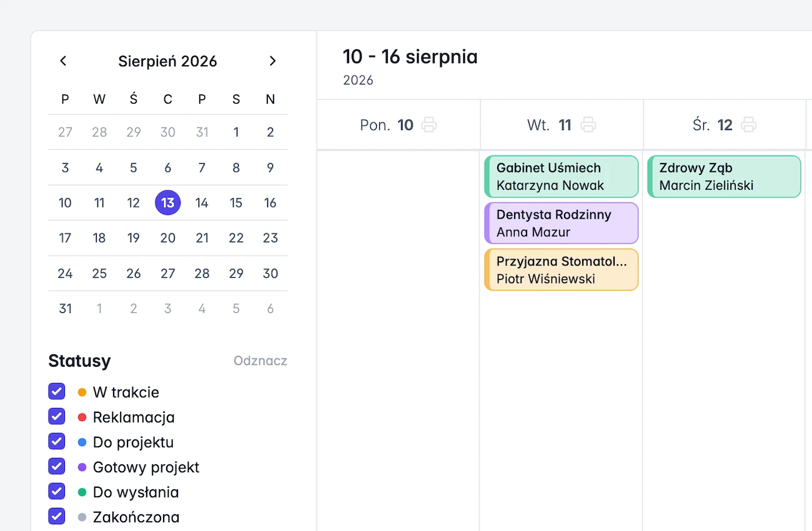The image size is (812, 531).
Task: Click the green dot next to Do wysłania
Action: pos(82,492)
